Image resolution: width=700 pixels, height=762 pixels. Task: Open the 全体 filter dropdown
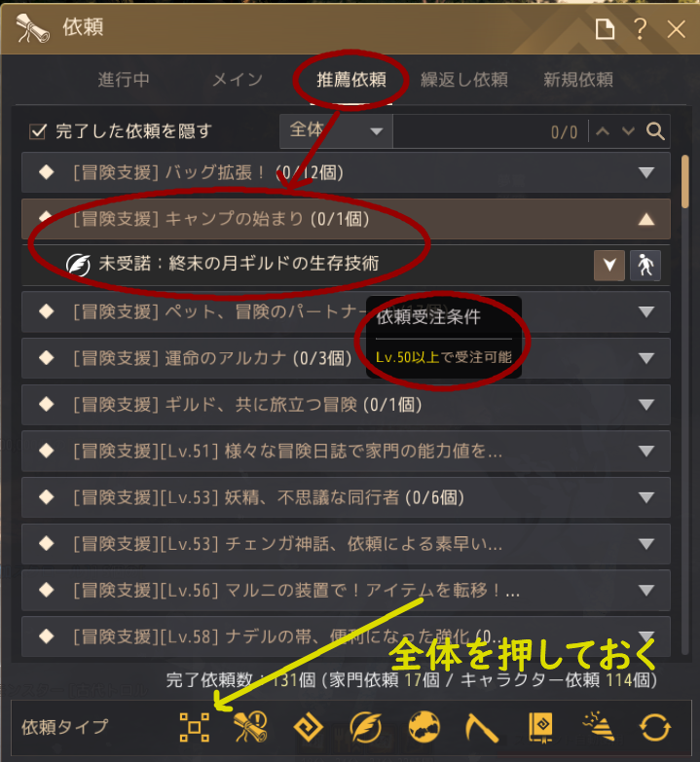point(336,131)
